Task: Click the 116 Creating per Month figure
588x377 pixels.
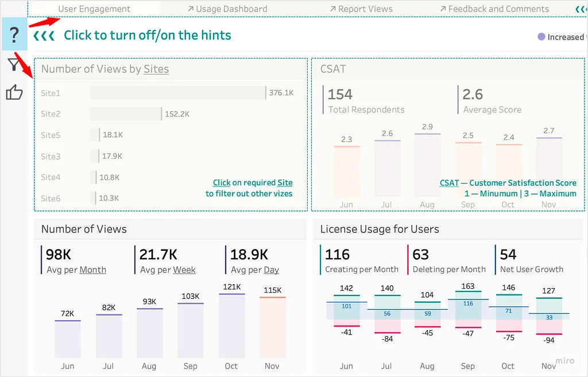Action: tap(337, 255)
